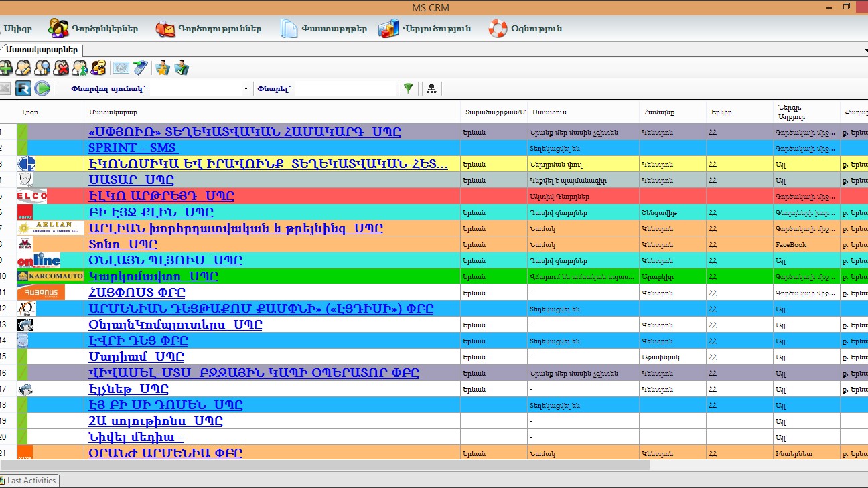Open the ԷՅ ԲԻ ՍԻ ԴՈՄԵՆ ՍՊԸ link
868x488 pixels.
(165, 405)
